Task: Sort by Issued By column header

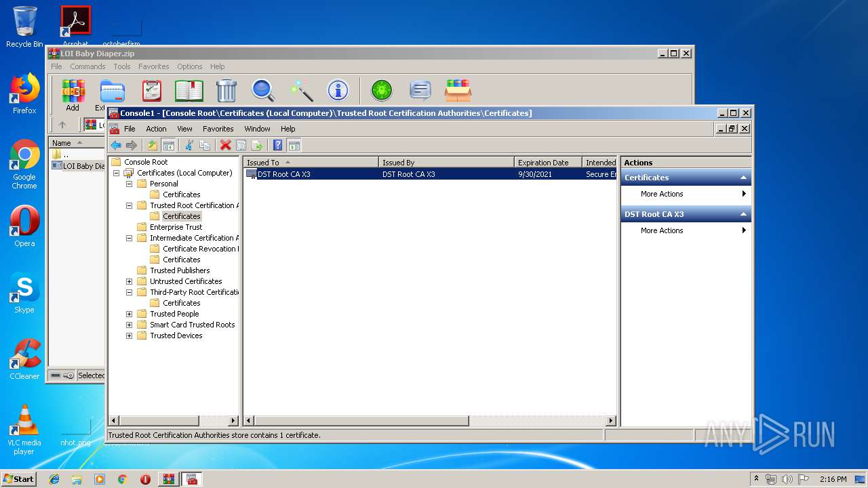Action: [447, 163]
